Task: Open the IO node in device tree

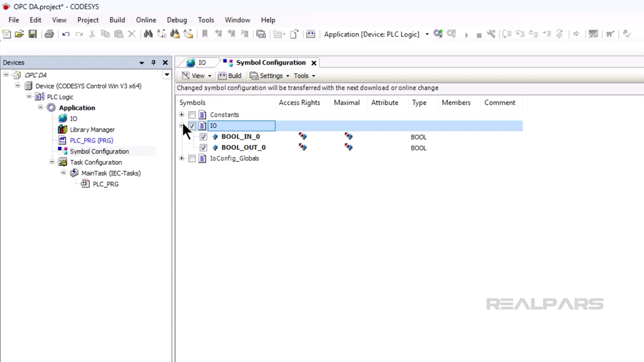Action: click(73, 119)
